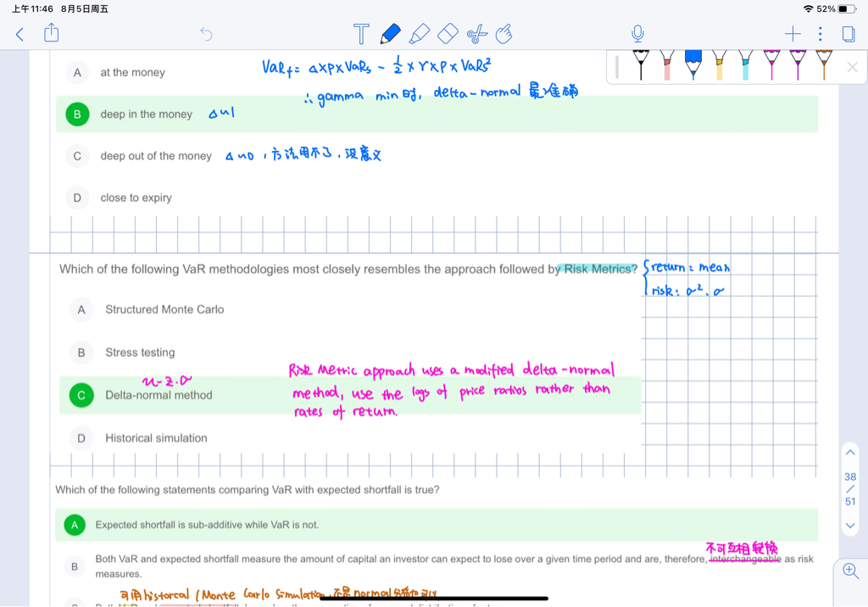
Task: Tap the status bar time 11:46
Action: pos(33,8)
